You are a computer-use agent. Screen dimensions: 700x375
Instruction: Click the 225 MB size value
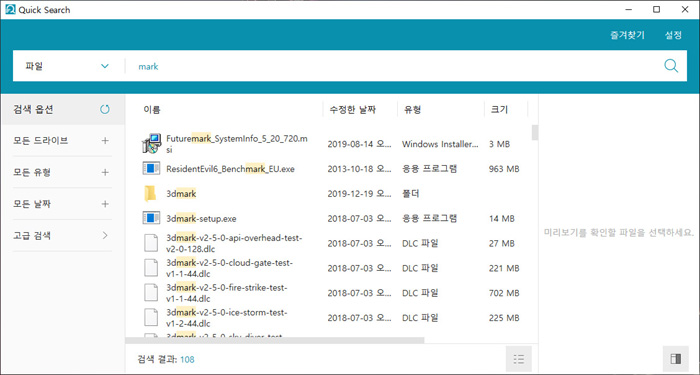coord(504,318)
